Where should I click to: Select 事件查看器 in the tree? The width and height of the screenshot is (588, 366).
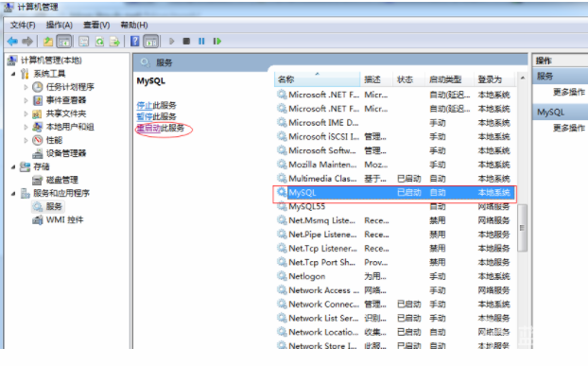[66, 100]
